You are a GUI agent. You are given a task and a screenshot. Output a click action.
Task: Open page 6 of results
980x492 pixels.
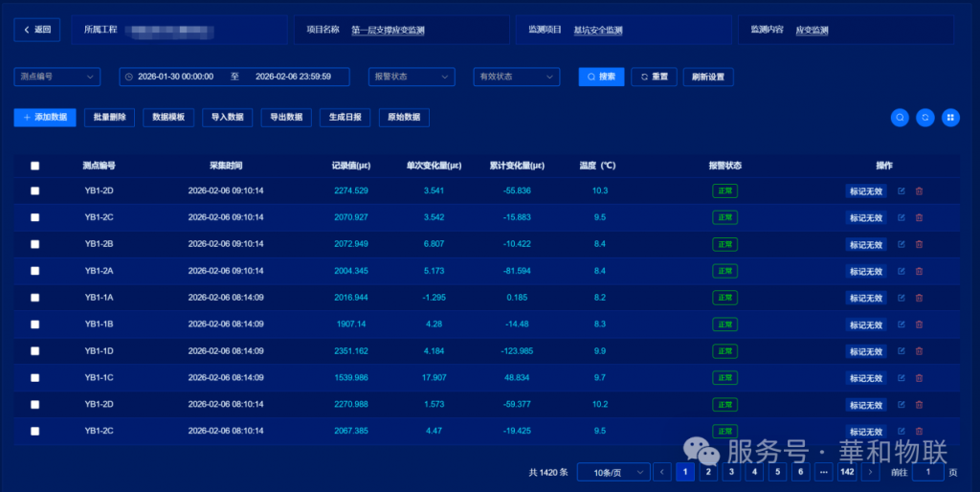click(x=801, y=472)
